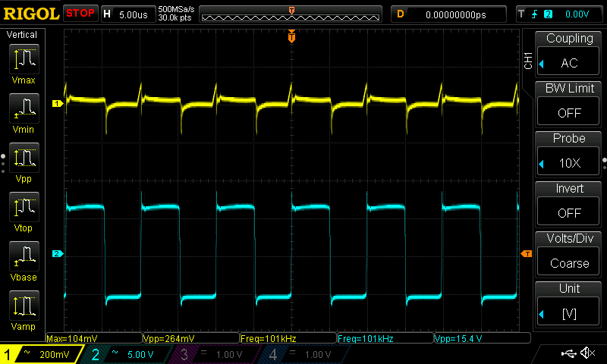607x364 pixels.
Task: Click the orange trigger position marker
Action: pos(291,36)
